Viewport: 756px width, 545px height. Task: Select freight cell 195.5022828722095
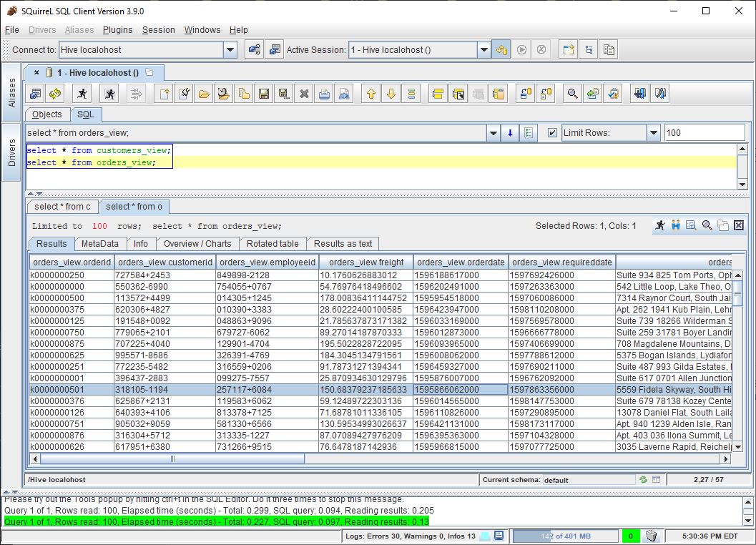[366, 344]
